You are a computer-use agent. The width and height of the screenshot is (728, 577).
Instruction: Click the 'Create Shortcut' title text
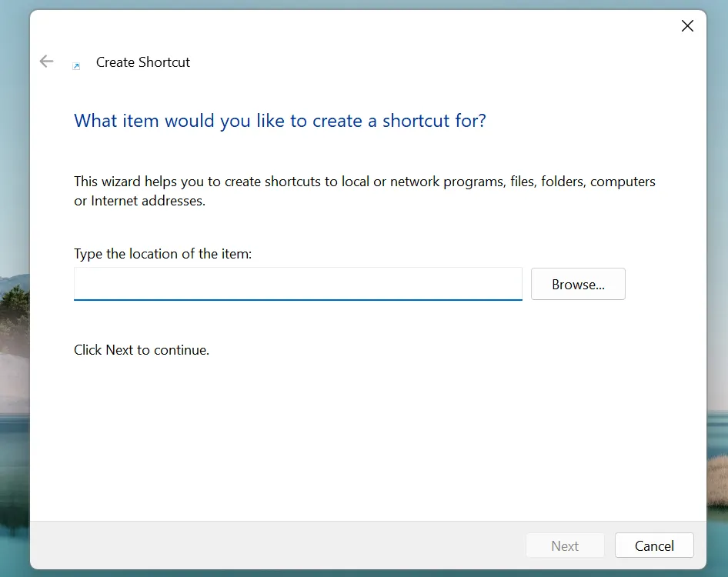143,62
